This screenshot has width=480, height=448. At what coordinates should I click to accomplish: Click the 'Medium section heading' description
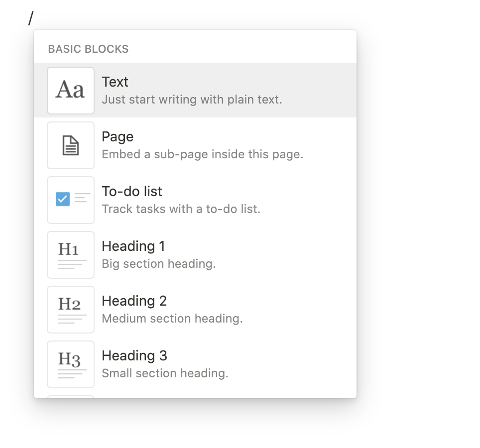(172, 319)
